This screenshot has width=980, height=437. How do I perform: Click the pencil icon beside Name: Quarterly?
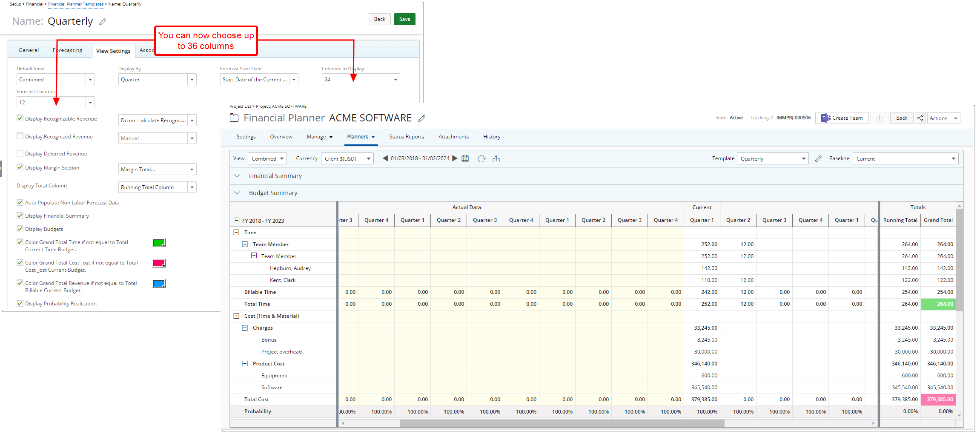pos(103,22)
